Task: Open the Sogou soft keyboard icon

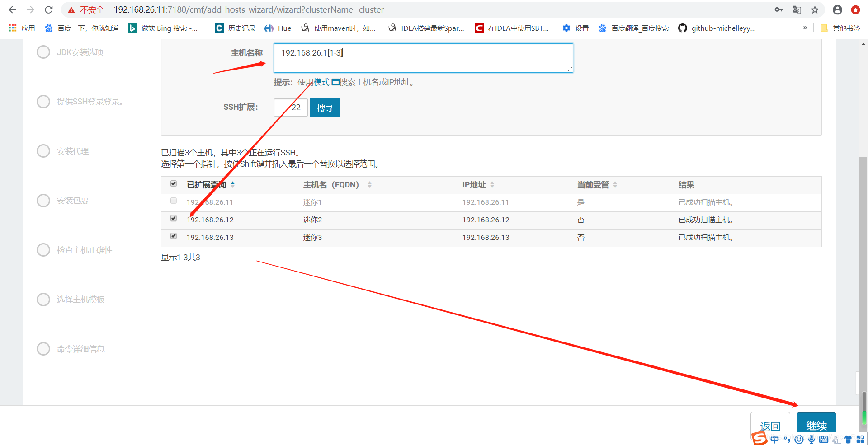Action: tap(824, 439)
